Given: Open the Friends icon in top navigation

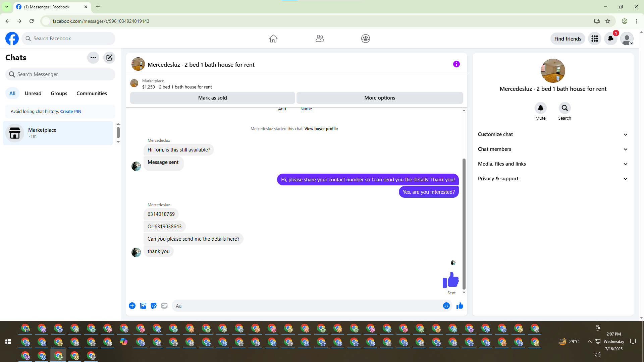Looking at the screenshot, I should [x=320, y=39].
